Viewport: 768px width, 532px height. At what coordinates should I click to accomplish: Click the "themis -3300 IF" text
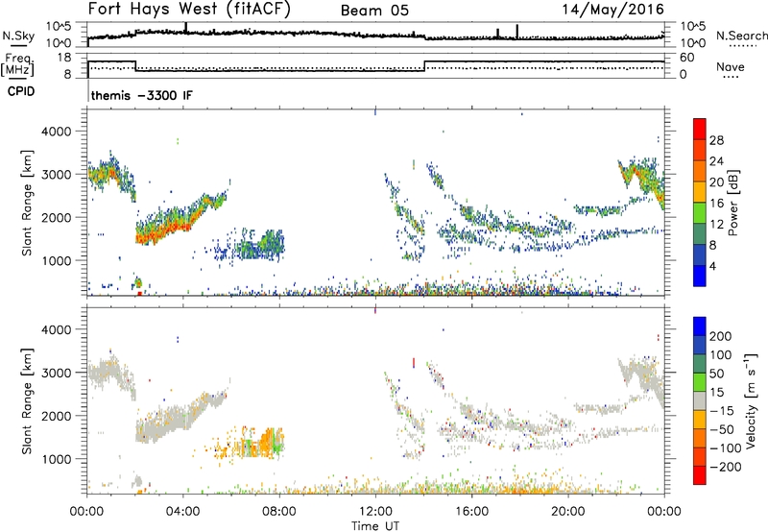[x=142, y=95]
